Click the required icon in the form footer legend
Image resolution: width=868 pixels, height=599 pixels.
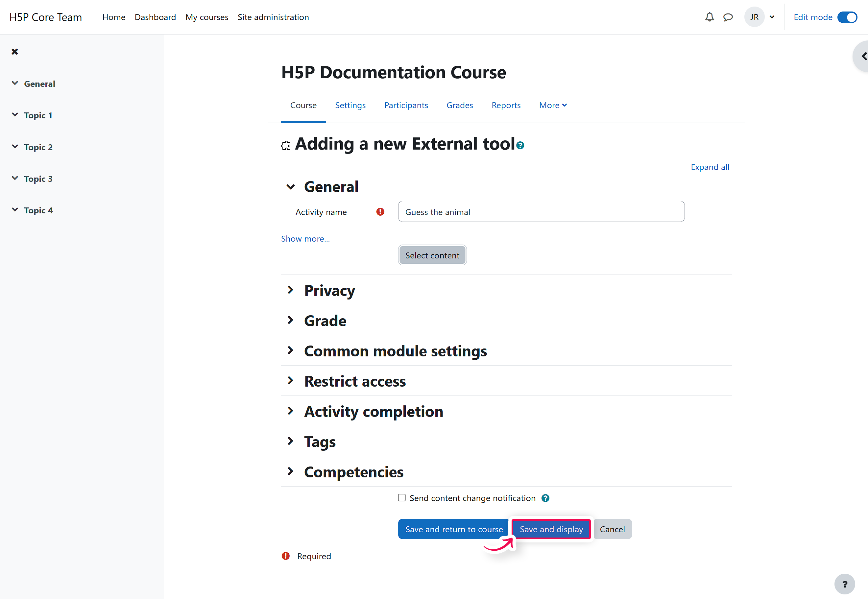(286, 556)
